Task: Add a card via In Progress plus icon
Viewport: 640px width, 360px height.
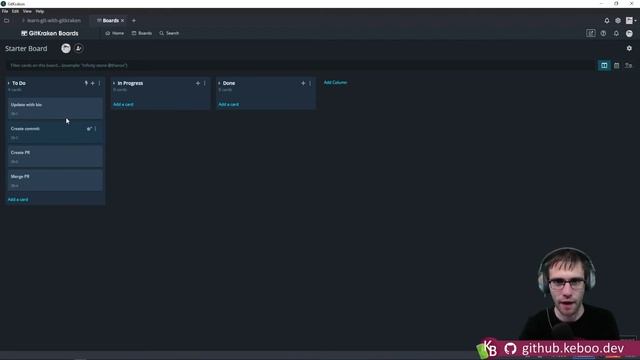Action: [x=198, y=83]
